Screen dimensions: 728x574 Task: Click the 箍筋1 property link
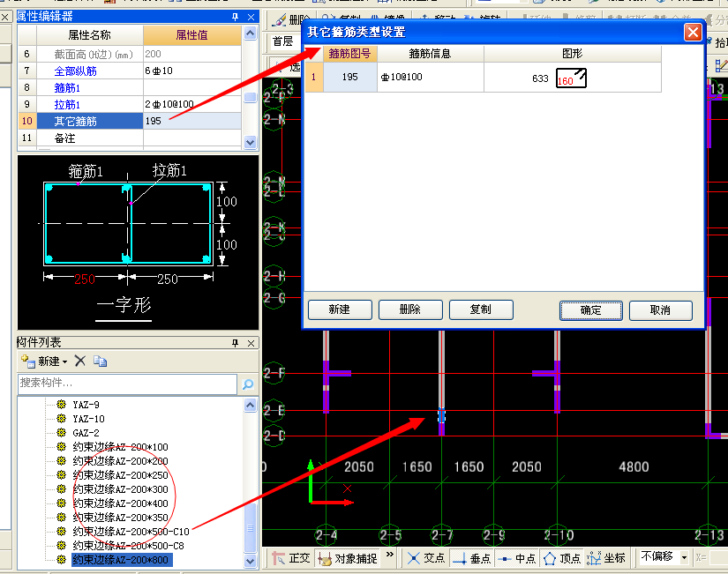click(x=67, y=87)
